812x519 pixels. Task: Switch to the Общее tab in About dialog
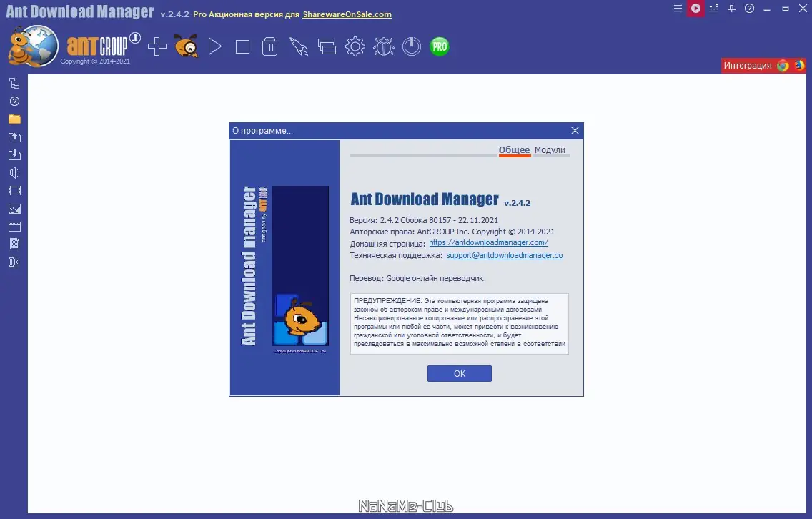(514, 149)
